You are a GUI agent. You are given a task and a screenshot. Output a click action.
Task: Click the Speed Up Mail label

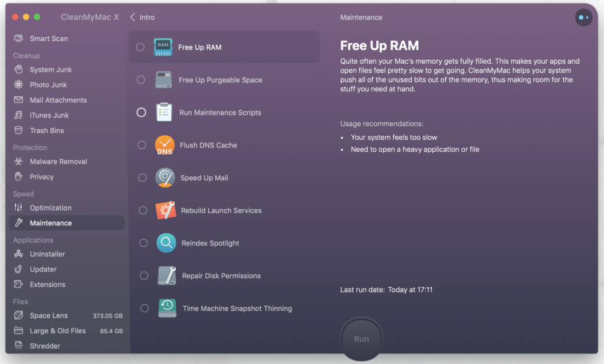(204, 178)
